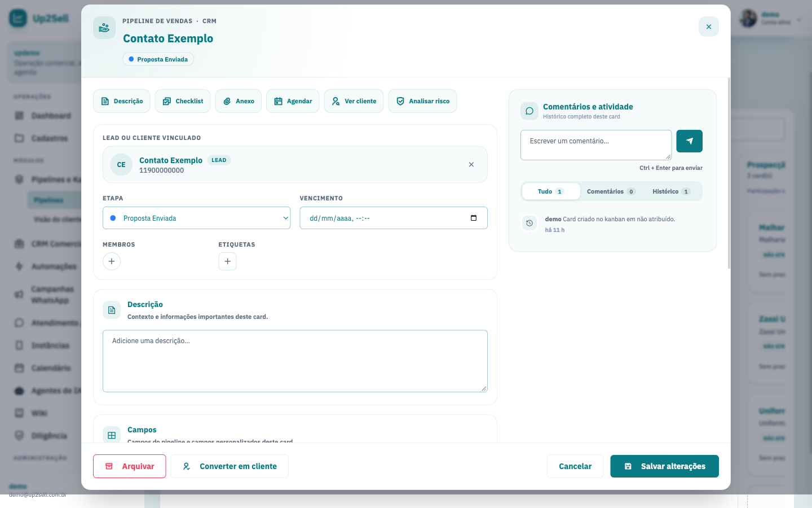812x508 pixels.
Task: Click Converter em cliente button
Action: [230, 466]
